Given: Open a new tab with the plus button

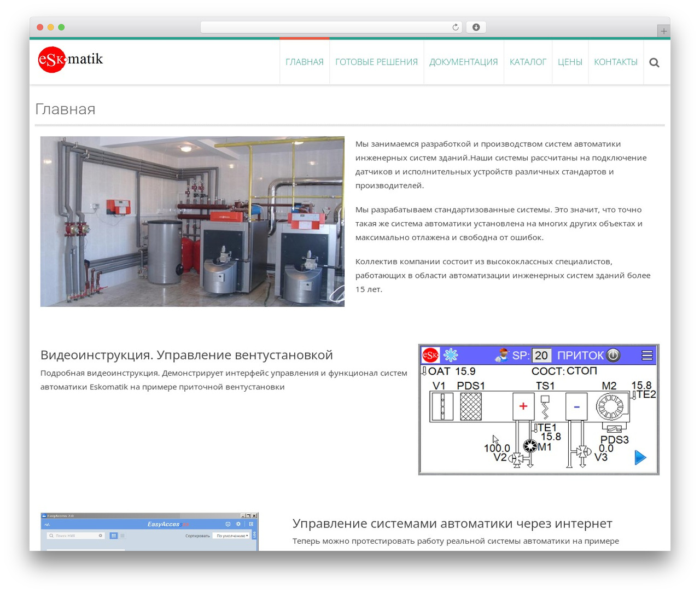Looking at the screenshot, I should pyautogui.click(x=663, y=31).
